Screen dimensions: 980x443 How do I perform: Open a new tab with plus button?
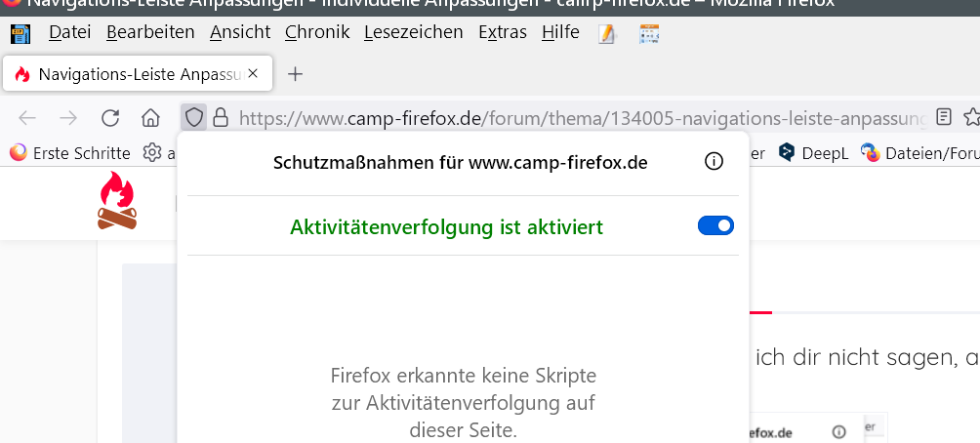point(296,74)
